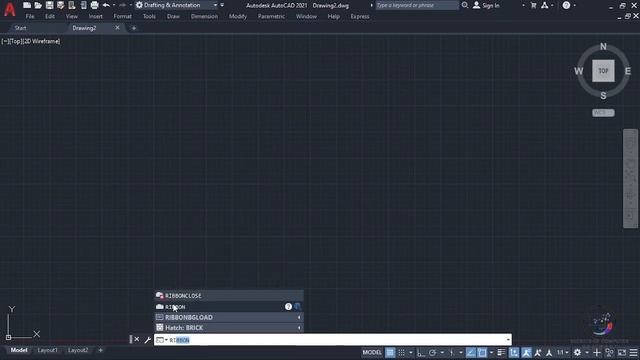Screen dimensions: 640x360
Task: Toggle object snap tracking in the status bar
Action: pyautogui.click(x=471, y=353)
